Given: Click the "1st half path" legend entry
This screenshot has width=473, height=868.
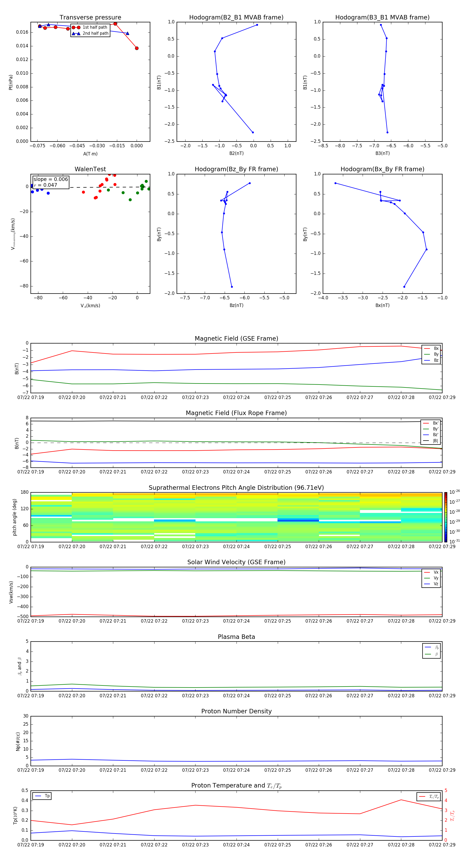Looking at the screenshot, I should click(90, 27).
